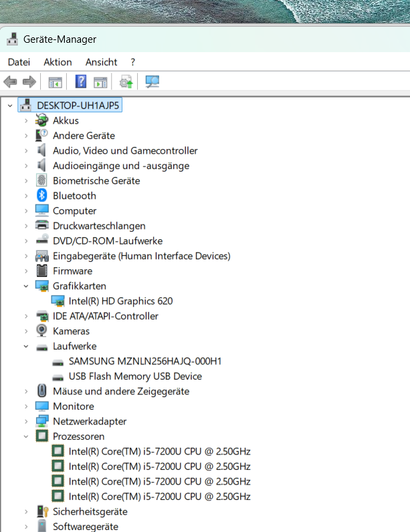Select the Firmware chip icon

pyautogui.click(x=41, y=271)
